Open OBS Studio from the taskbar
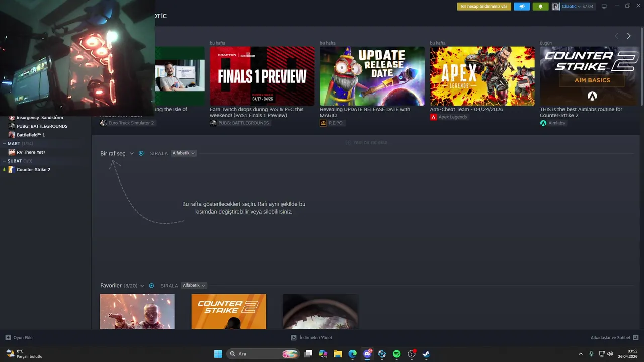This screenshot has width=644, height=362. [x=412, y=354]
